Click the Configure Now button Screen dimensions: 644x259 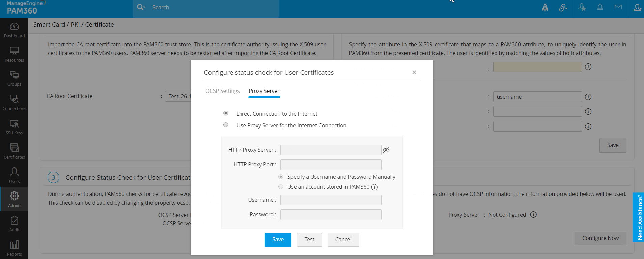600,238
